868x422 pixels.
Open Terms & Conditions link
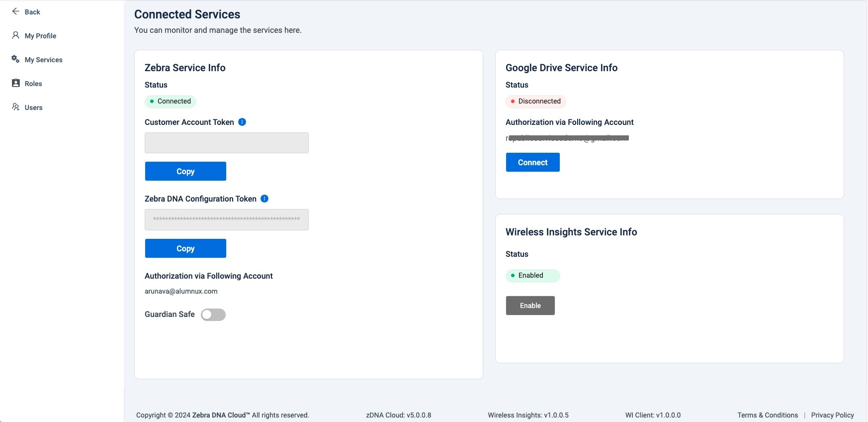coord(767,415)
